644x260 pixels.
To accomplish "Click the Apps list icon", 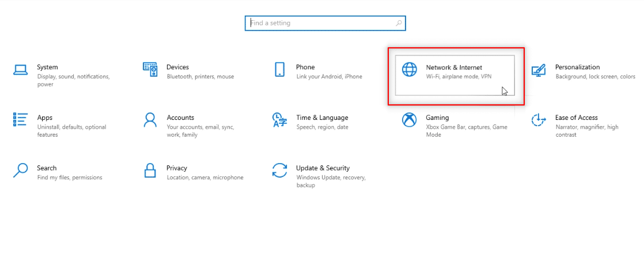I will tap(21, 119).
